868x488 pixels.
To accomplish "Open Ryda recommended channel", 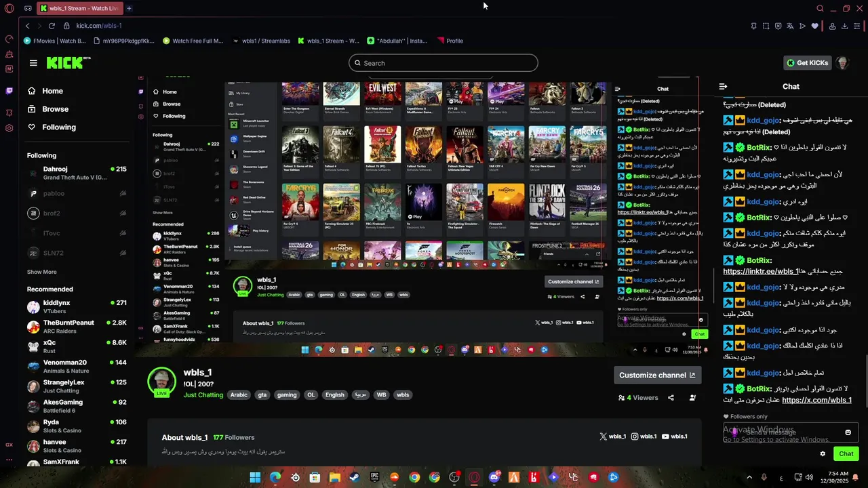I will [x=78, y=426].
